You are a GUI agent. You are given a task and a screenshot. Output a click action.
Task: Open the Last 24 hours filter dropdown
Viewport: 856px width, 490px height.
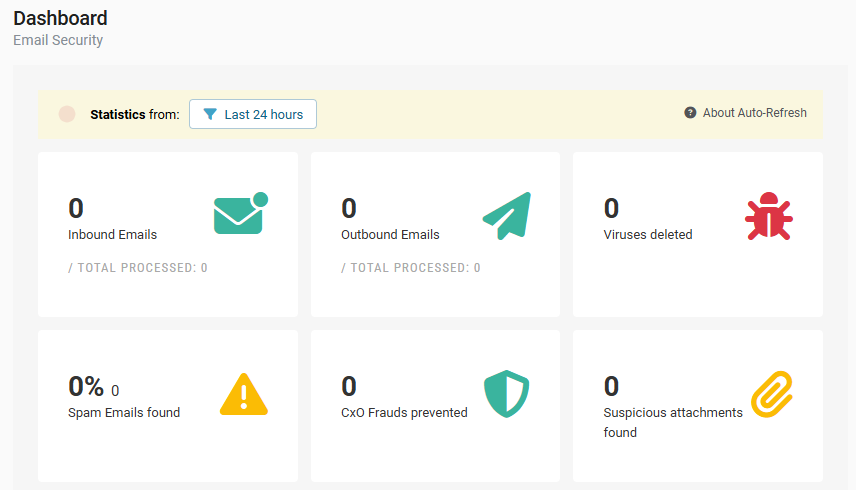(253, 114)
